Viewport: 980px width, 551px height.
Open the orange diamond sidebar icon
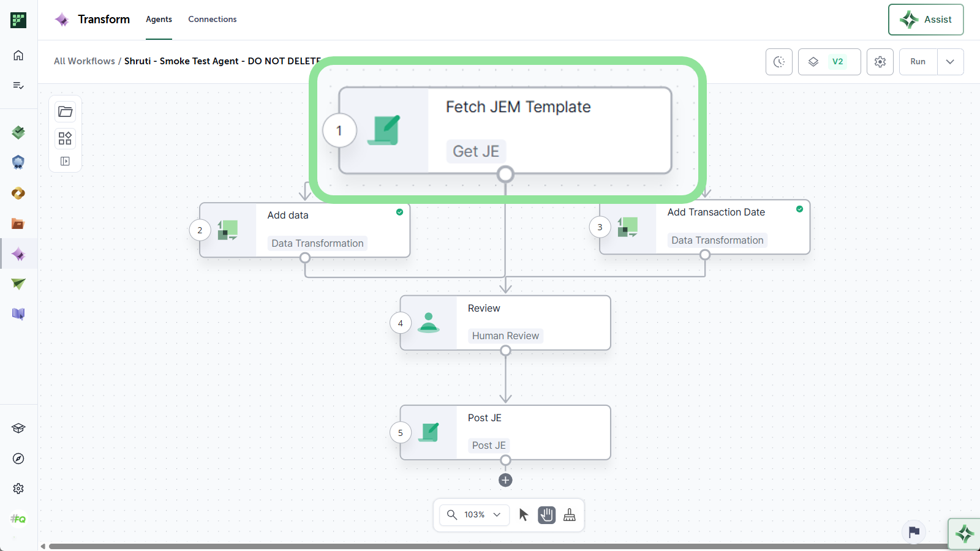tap(18, 193)
